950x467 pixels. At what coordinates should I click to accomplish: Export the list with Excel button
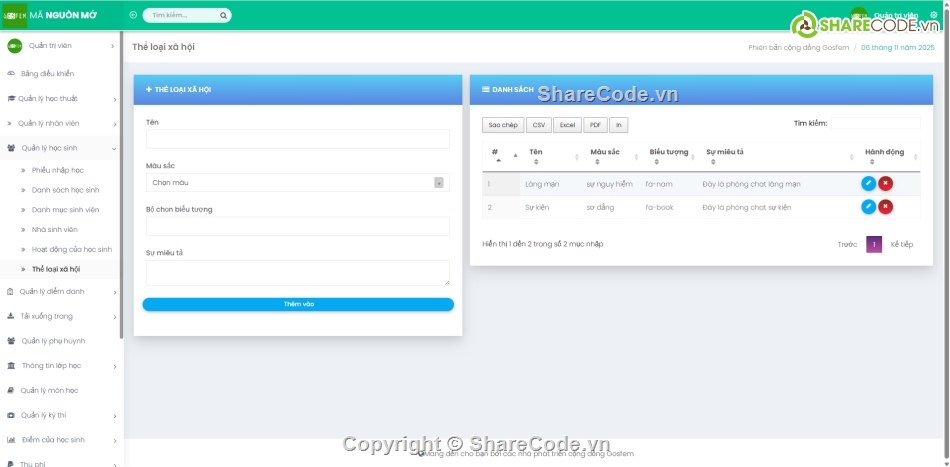(x=567, y=125)
